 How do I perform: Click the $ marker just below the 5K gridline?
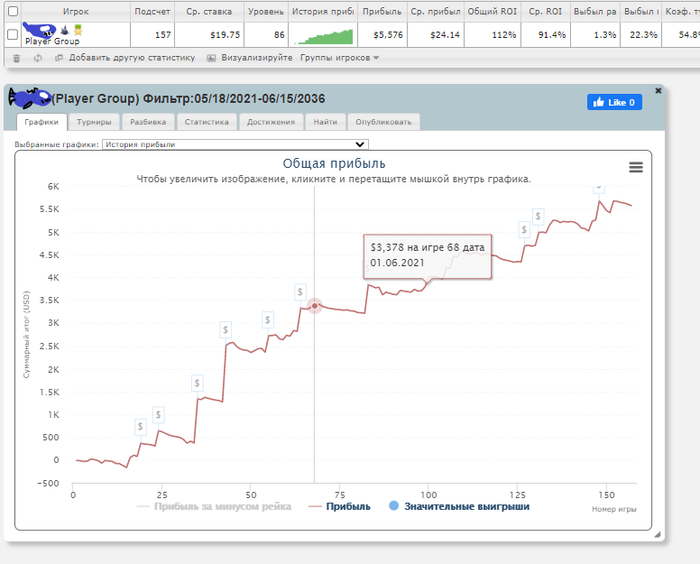pyautogui.click(x=524, y=230)
